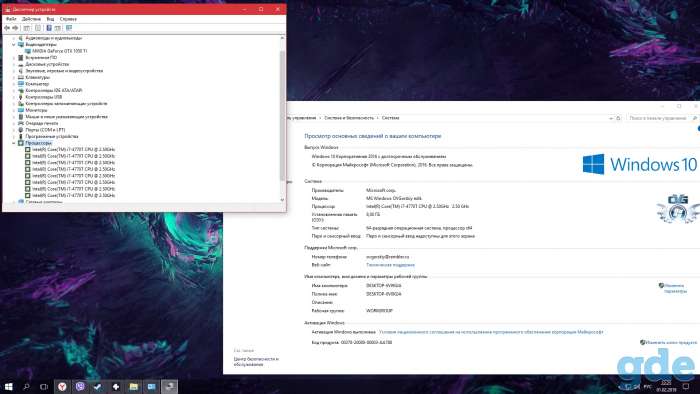Image resolution: width=700 pixels, height=394 pixels.
Task: Go forward using Device Manager toolbar arrow
Action: [x=15, y=28]
